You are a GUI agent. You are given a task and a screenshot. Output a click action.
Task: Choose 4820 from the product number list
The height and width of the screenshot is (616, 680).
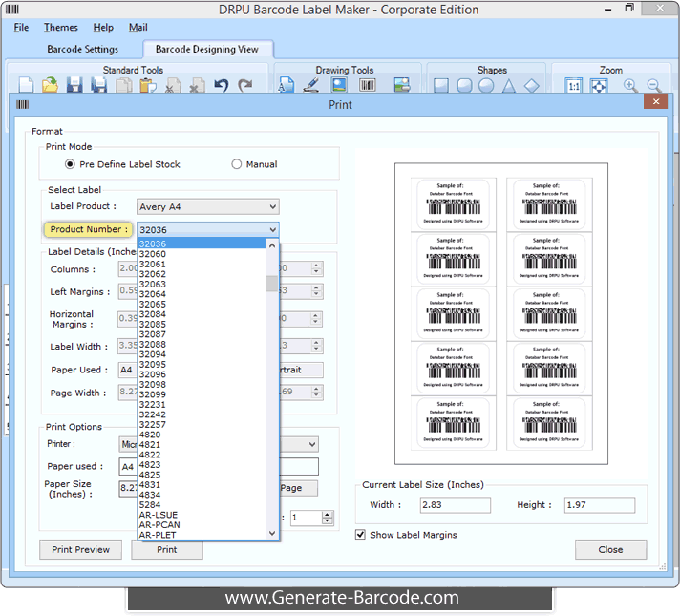202,435
